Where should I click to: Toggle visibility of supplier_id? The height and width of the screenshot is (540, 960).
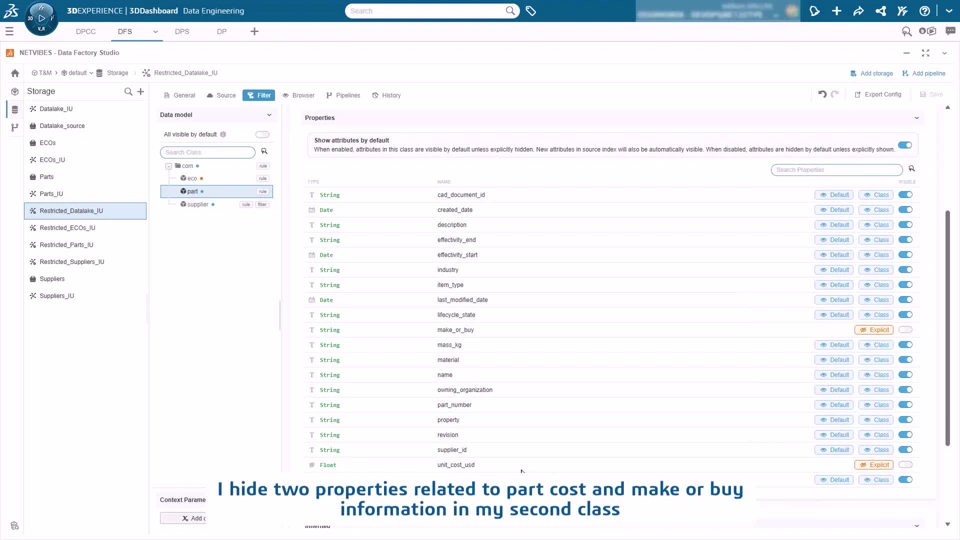coord(905,450)
